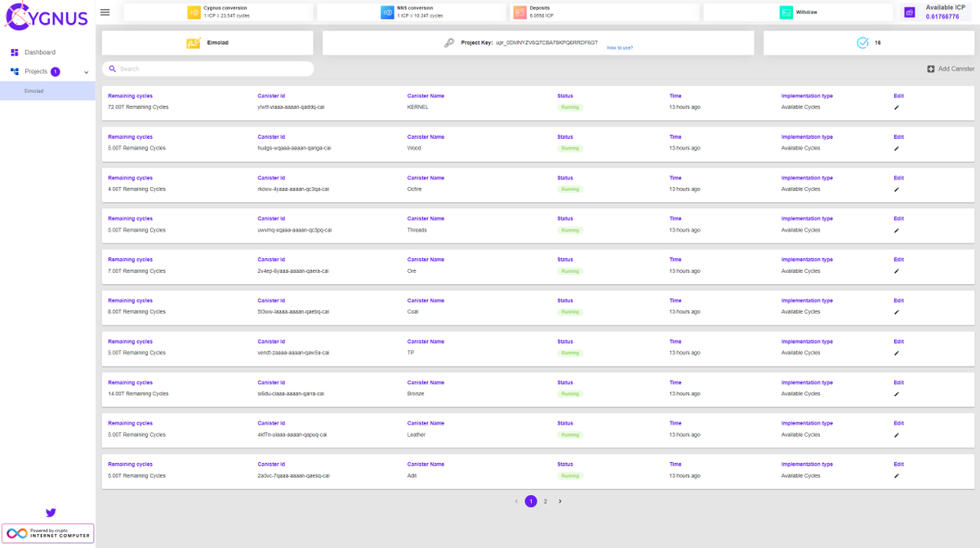Select Eimolad project in sidebar
Viewport: 980px width, 548px height.
pyautogui.click(x=47, y=91)
